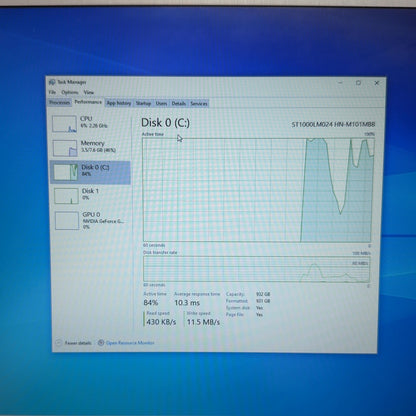Click the Average response time label
This screenshot has width=416, height=416.
coord(197,294)
